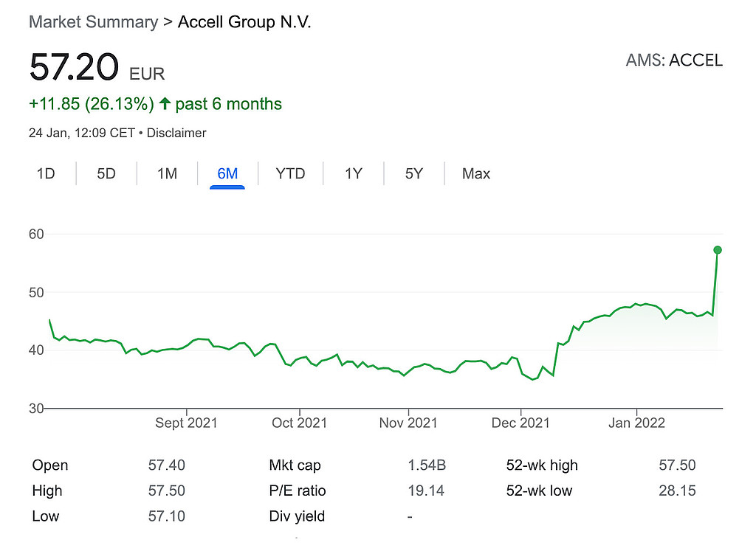Click the Mkt cap value 1.54B
Screen dimensions: 756x551
click(427, 465)
